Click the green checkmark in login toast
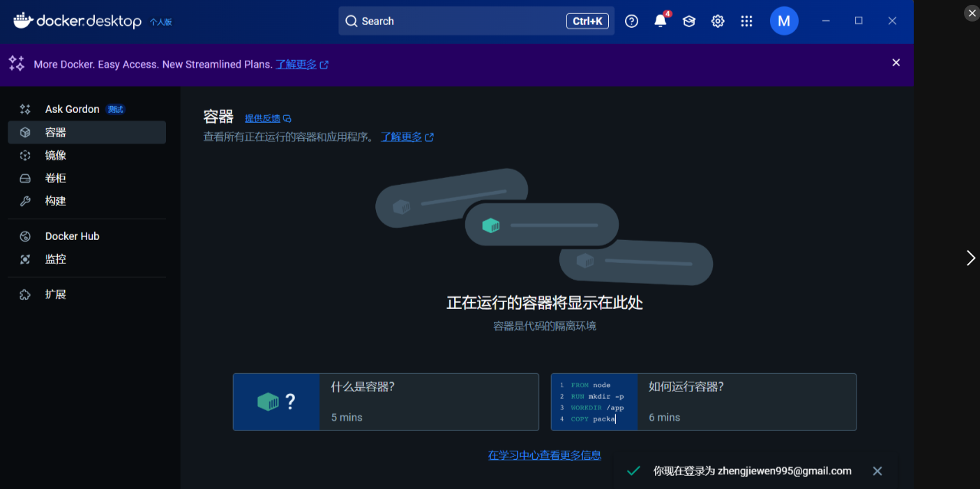 point(633,471)
